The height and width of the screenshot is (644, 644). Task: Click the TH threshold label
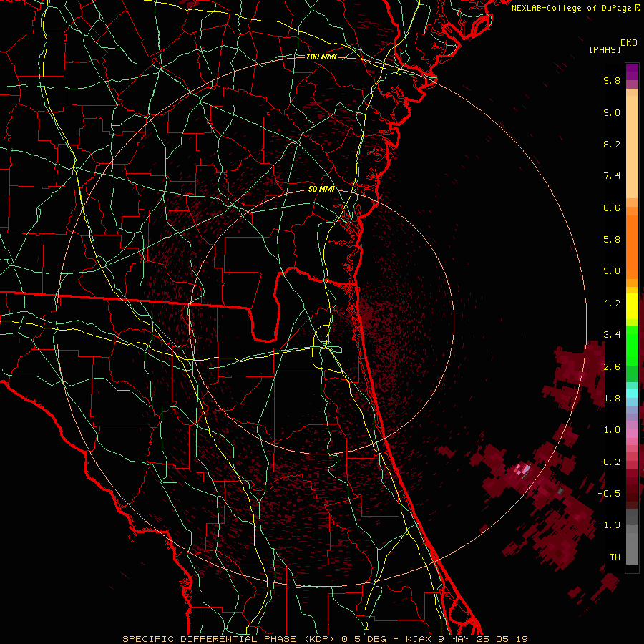(x=615, y=557)
